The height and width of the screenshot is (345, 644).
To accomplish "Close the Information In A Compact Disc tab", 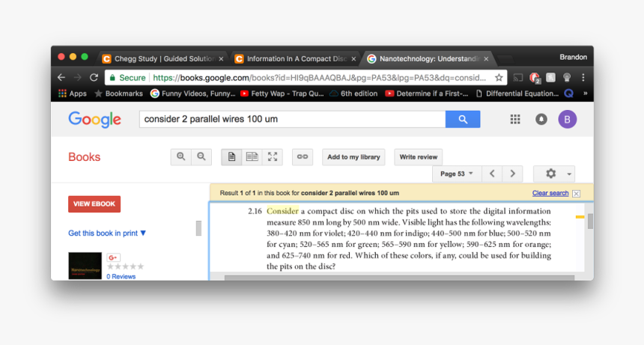I will coord(353,59).
